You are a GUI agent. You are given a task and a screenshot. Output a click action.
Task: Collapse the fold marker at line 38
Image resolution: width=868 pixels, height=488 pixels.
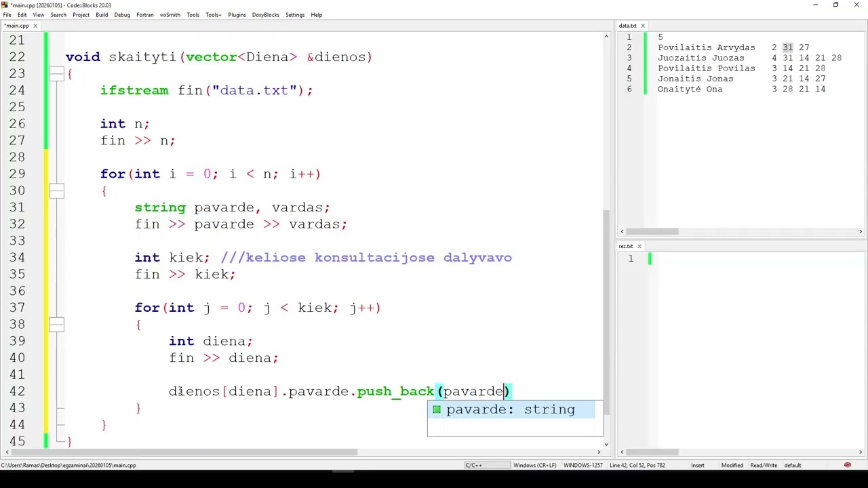tap(56, 324)
